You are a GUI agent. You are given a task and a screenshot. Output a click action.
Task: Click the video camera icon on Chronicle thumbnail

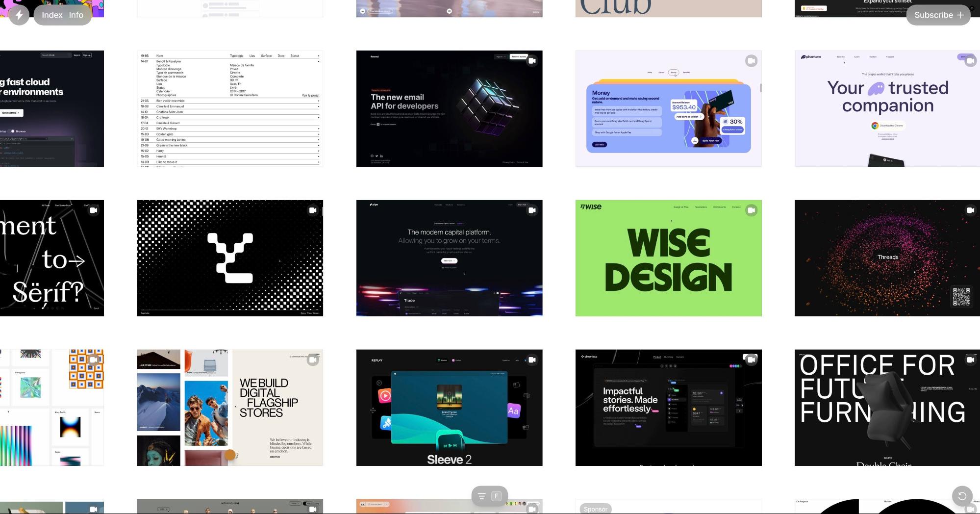point(751,360)
